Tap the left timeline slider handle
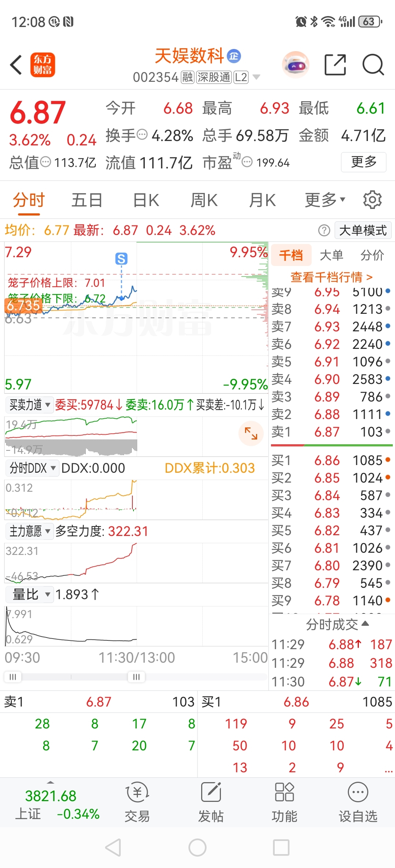 tap(13, 677)
